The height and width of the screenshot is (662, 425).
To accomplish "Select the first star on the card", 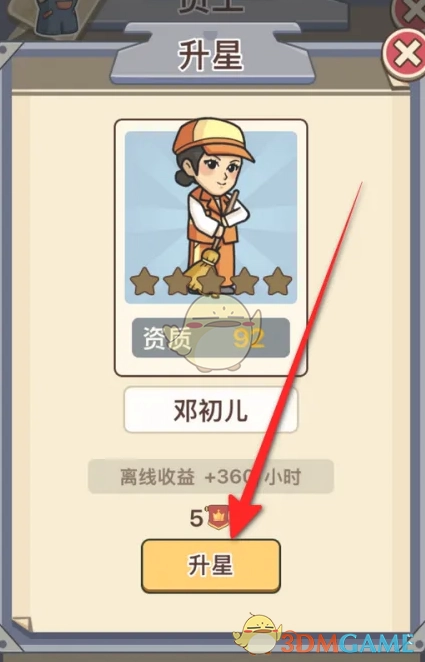I will click(x=144, y=281).
